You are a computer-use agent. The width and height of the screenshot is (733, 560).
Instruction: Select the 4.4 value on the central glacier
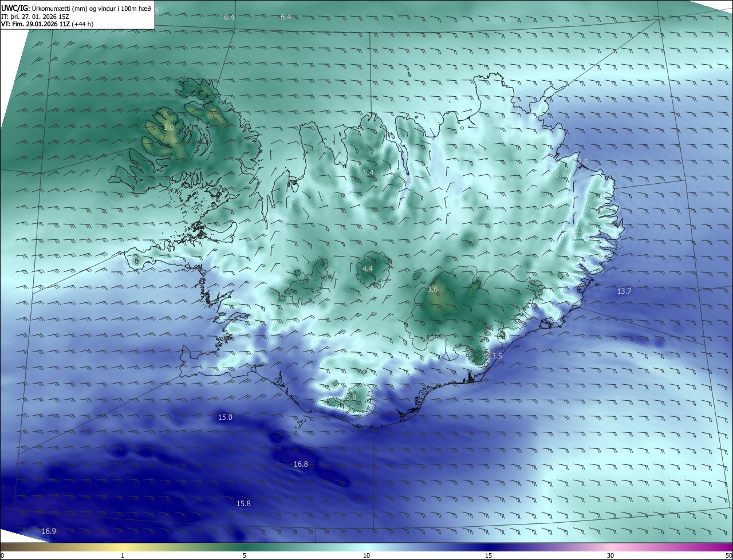[368, 269]
